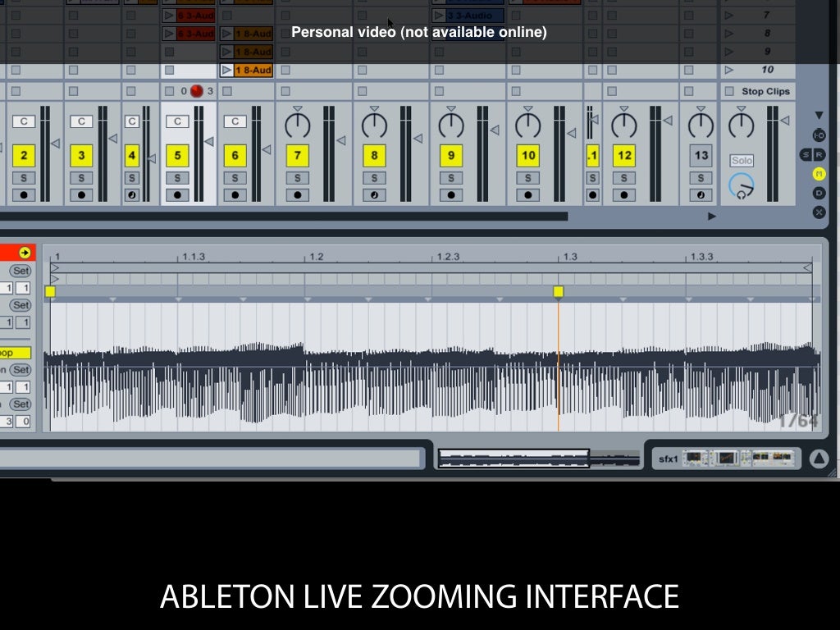Arm track 7 for recording
This screenshot has width=840, height=630.
[x=297, y=195]
